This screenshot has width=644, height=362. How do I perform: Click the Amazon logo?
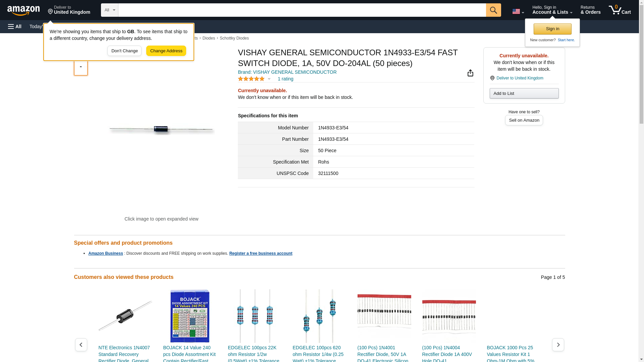tap(23, 10)
